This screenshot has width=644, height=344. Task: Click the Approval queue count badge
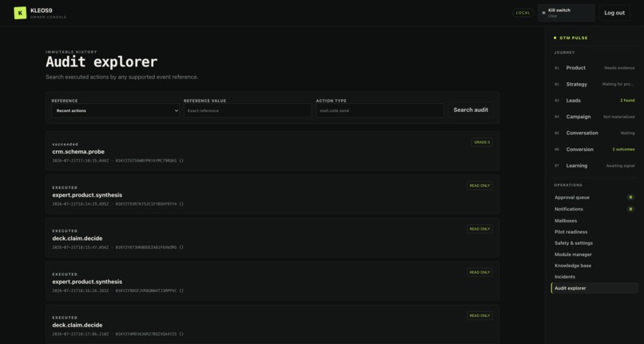click(630, 198)
